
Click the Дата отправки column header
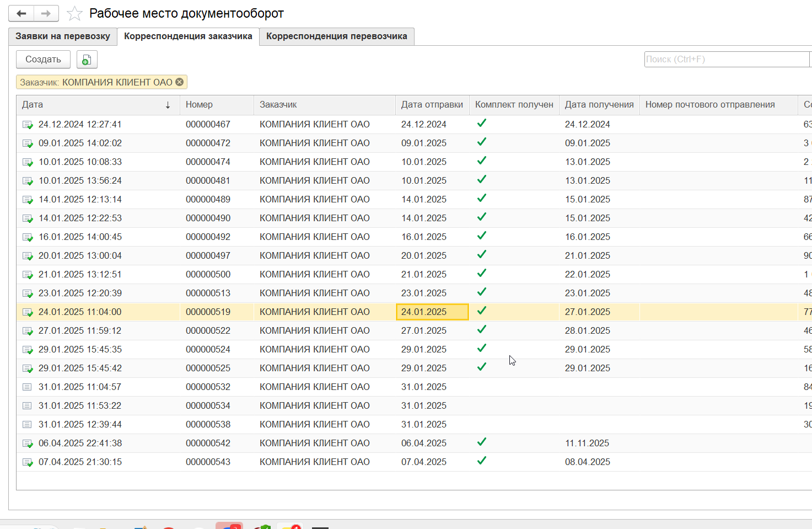tap(432, 105)
